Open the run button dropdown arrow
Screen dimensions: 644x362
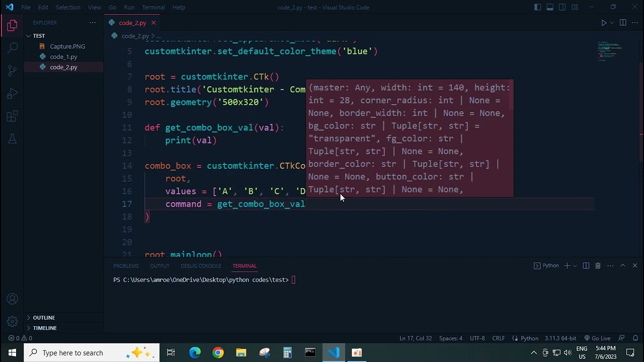(x=612, y=23)
